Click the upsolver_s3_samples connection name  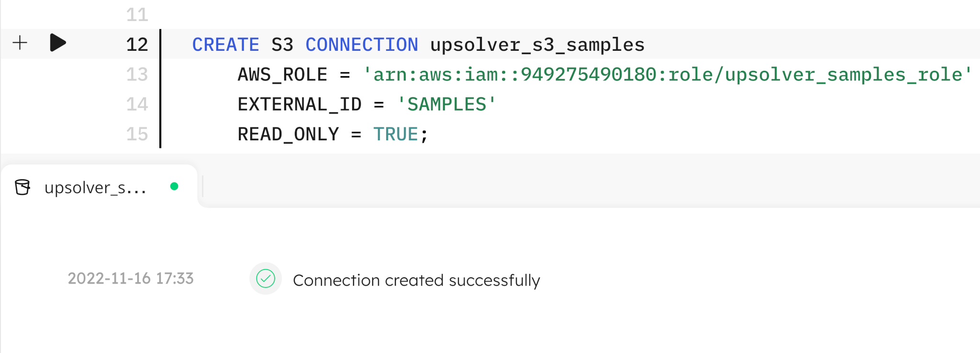(x=537, y=45)
